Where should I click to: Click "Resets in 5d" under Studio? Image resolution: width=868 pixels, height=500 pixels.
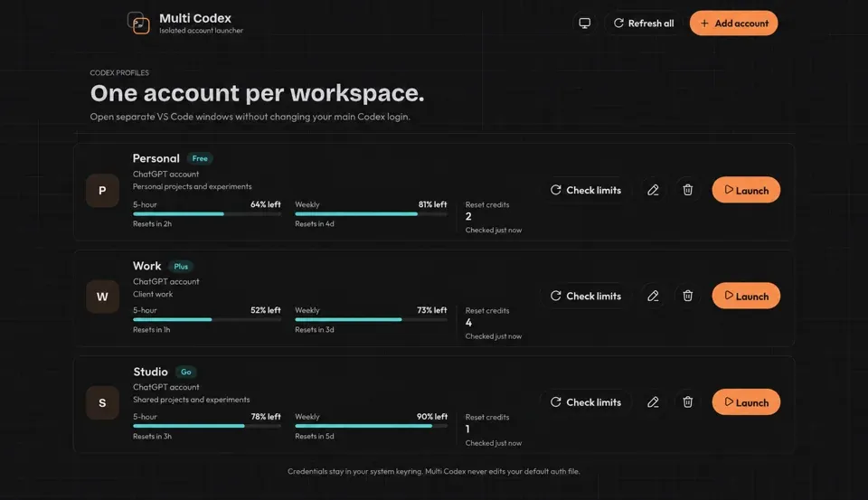315,437
